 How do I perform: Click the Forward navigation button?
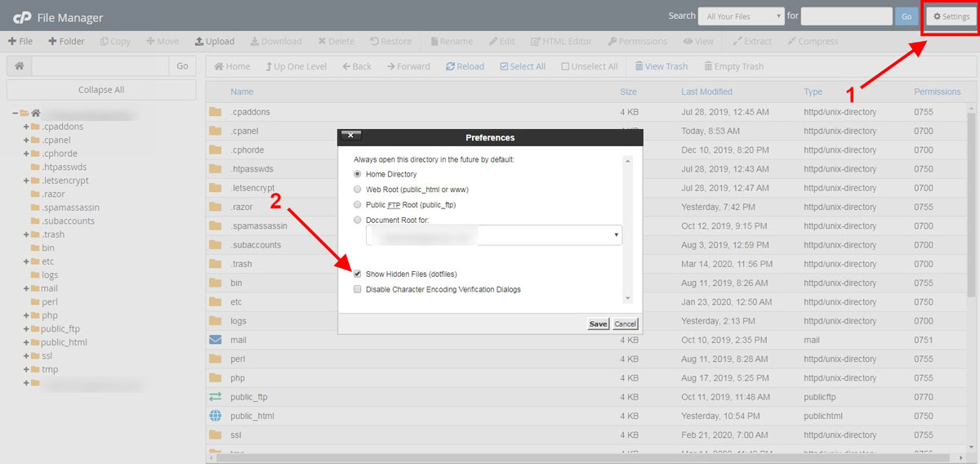pos(408,67)
